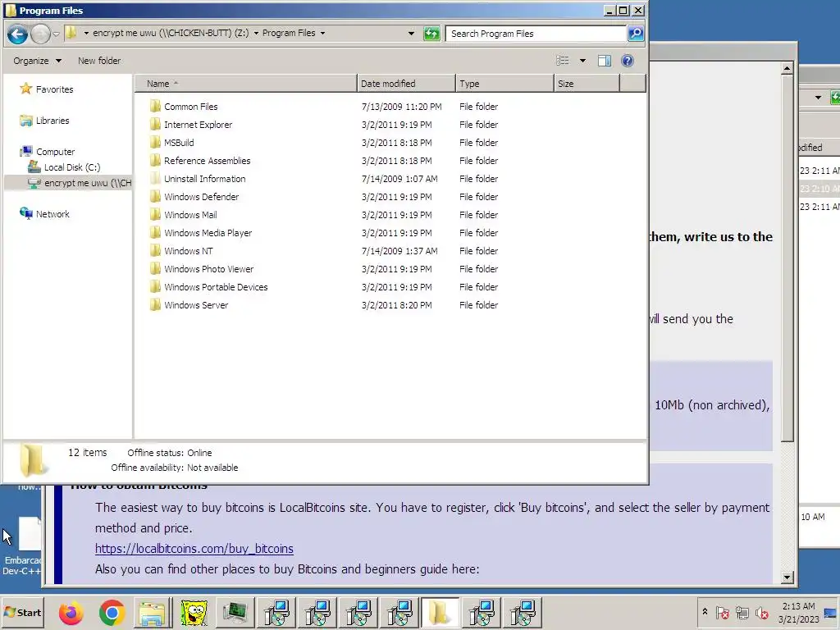Click the Show desktop tray button
840x630 pixels.
pyautogui.click(x=832, y=612)
